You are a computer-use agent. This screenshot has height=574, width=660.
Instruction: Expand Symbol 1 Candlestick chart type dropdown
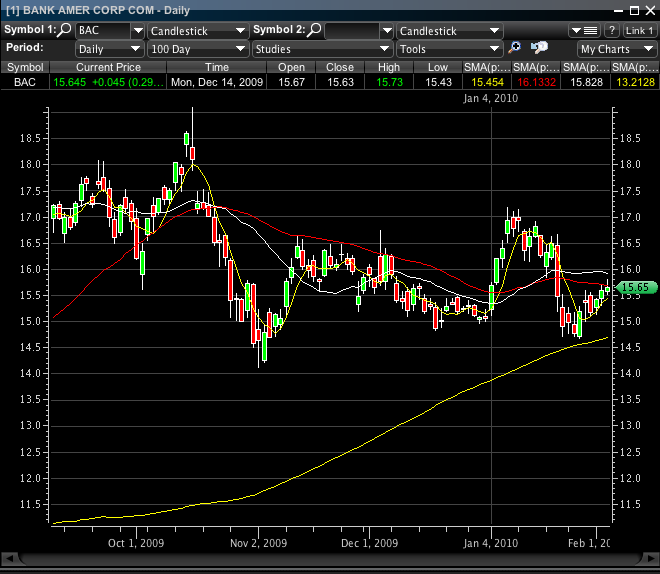tap(197, 30)
